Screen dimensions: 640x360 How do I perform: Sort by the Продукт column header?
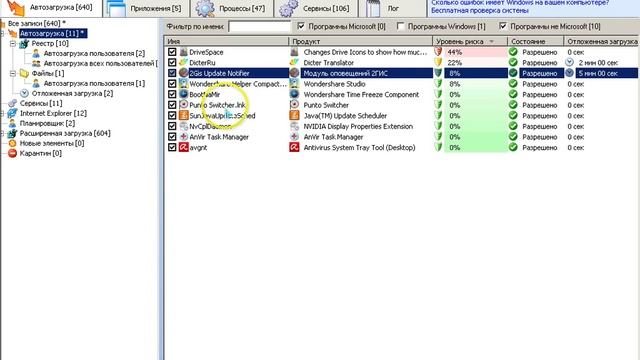(x=360, y=41)
